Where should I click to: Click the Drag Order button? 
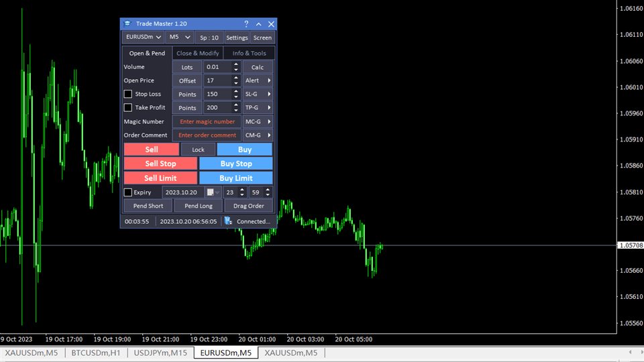248,206
